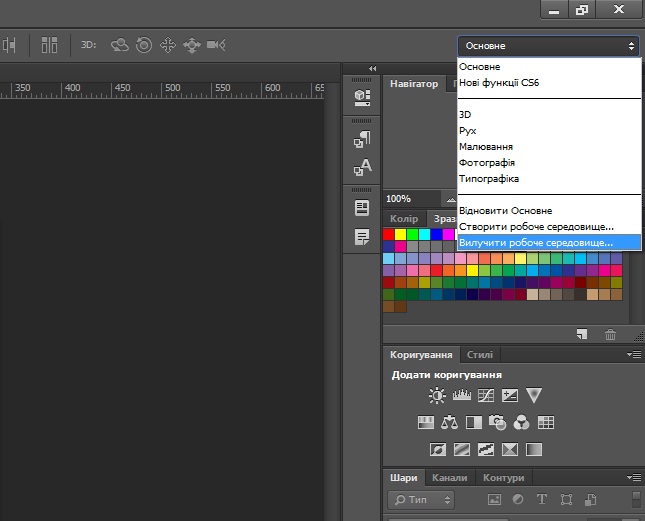Select the 3D Slide mode icon
645x521 pixels.
(192, 45)
